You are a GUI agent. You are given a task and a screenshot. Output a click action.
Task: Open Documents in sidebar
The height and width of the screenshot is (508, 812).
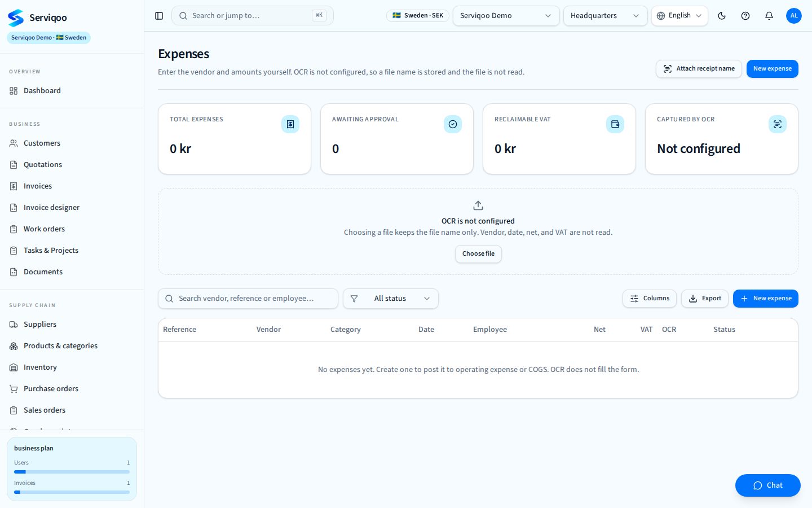[x=72, y=272]
